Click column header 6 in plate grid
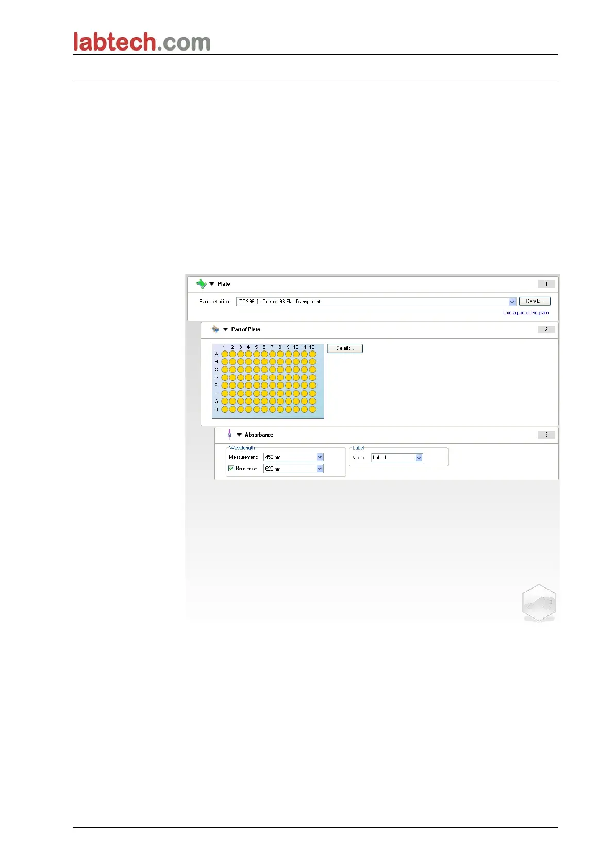 pos(264,347)
